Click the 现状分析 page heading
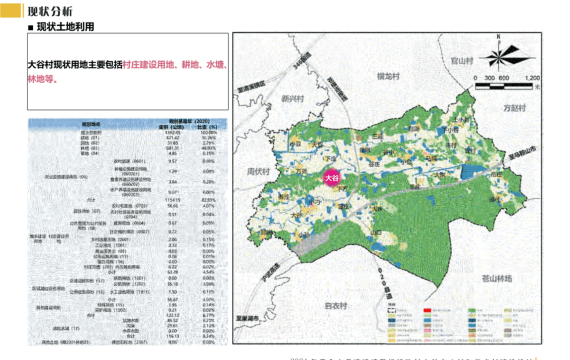Viewport: 570px width, 360px height. coord(50,11)
